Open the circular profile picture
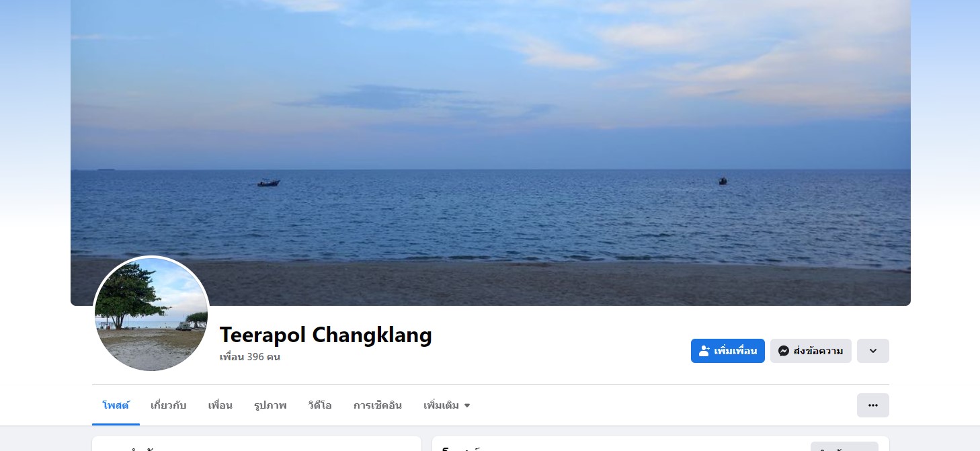Viewport: 980px width, 451px height. 151,314
